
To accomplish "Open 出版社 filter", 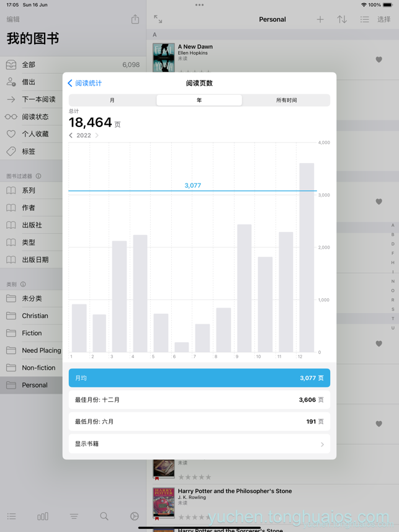I will click(x=31, y=225).
